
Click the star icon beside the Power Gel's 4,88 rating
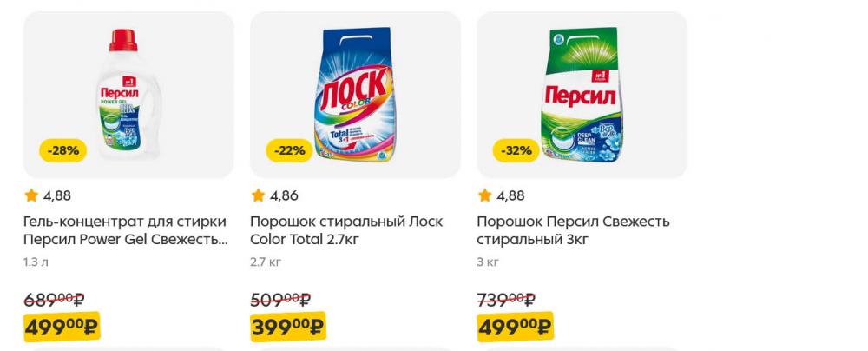(x=31, y=195)
